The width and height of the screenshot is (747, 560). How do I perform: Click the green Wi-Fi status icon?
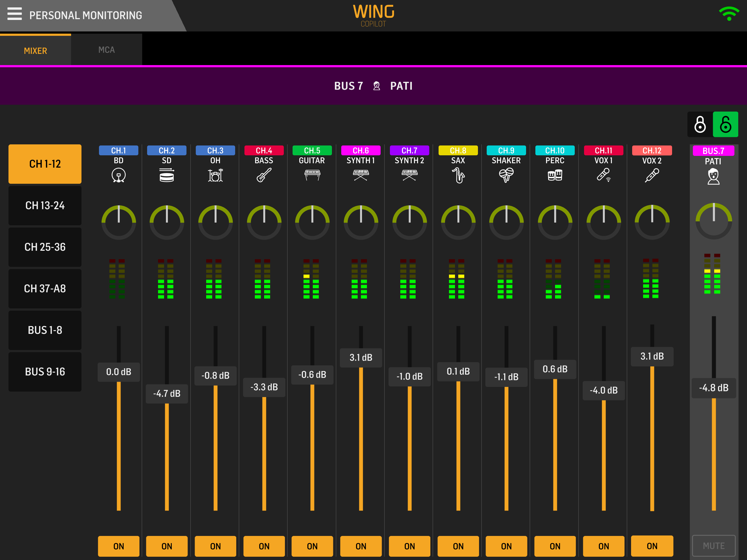tap(729, 14)
